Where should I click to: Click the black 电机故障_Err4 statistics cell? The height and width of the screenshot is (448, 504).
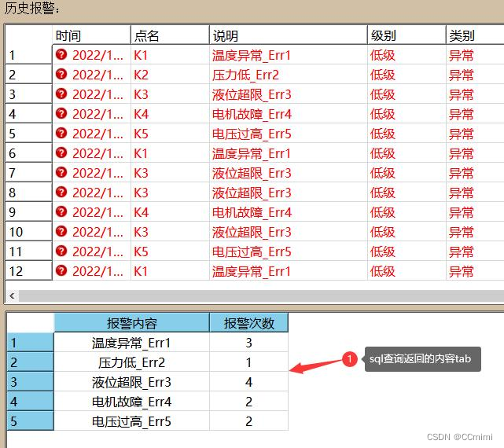(x=131, y=402)
